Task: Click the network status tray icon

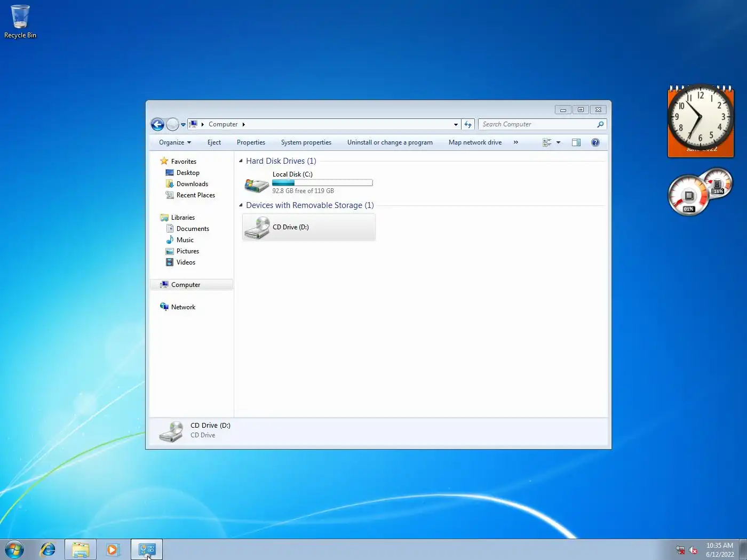Action: click(x=680, y=550)
